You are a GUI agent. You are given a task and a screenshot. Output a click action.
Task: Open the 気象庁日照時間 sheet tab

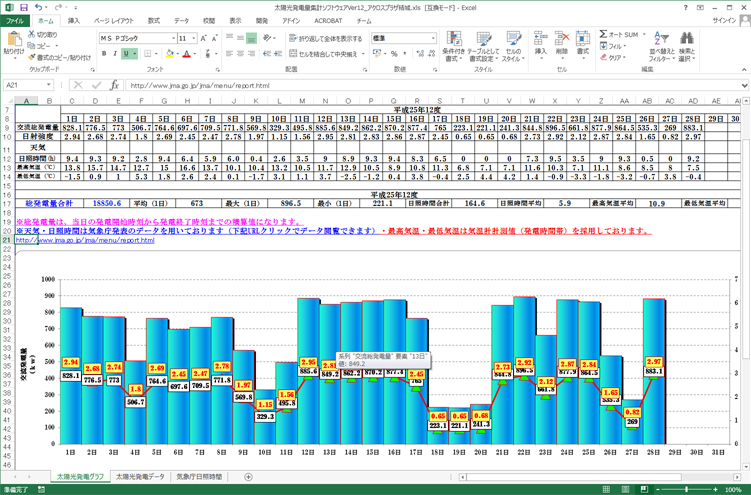tap(199, 477)
